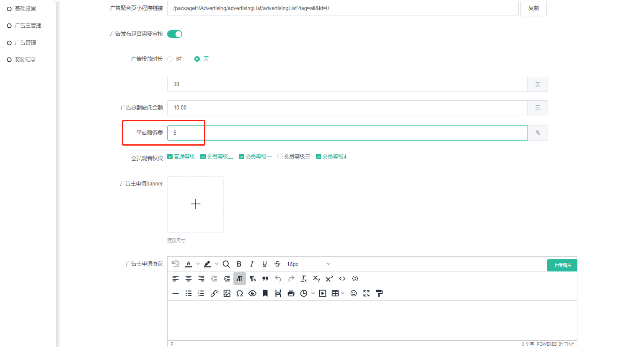Open source code view icon
This screenshot has height=347, width=644.
(x=342, y=279)
